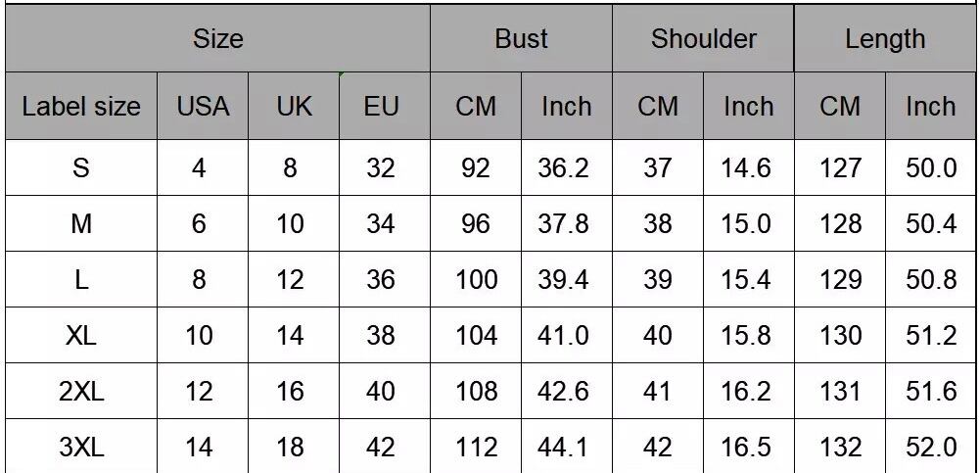Click the UK column header
The height and width of the screenshot is (473, 980).
click(x=294, y=106)
